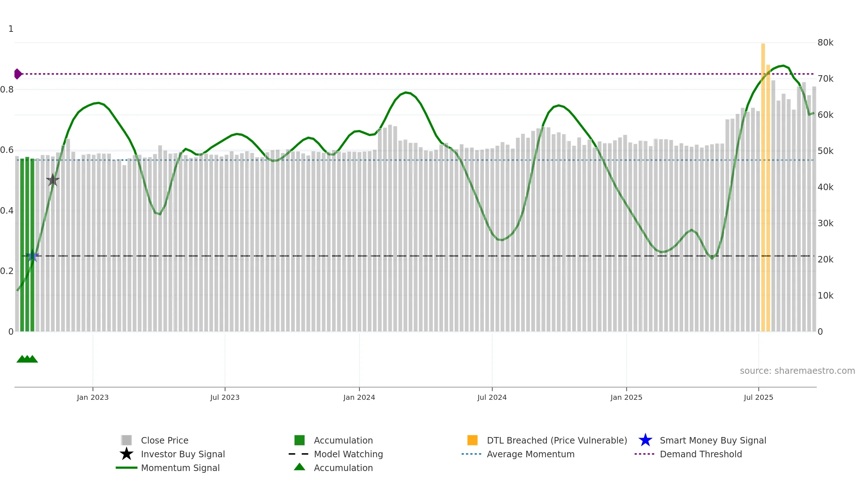Click the black Investor Buy Signal star on chart
This screenshot has width=868, height=488.
[53, 180]
